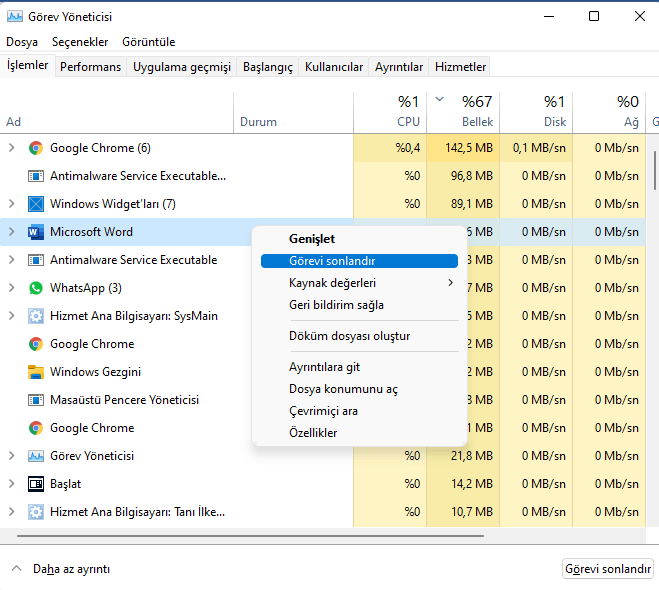
Task: Click the Microsoft Word process icon
Action: [x=36, y=232]
